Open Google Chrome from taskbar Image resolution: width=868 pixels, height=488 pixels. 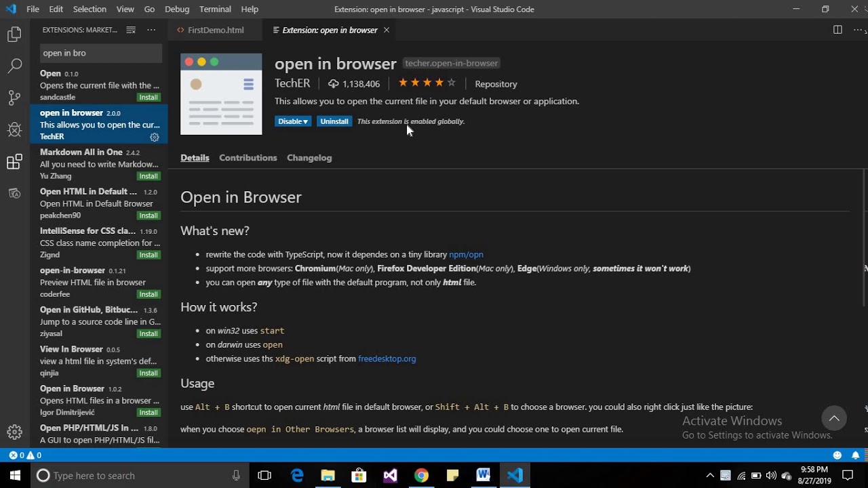point(421,475)
